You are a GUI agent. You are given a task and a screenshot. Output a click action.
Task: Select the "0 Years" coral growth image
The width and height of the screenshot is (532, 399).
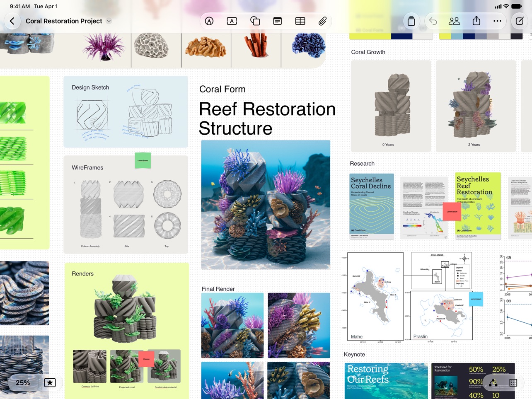(x=391, y=106)
